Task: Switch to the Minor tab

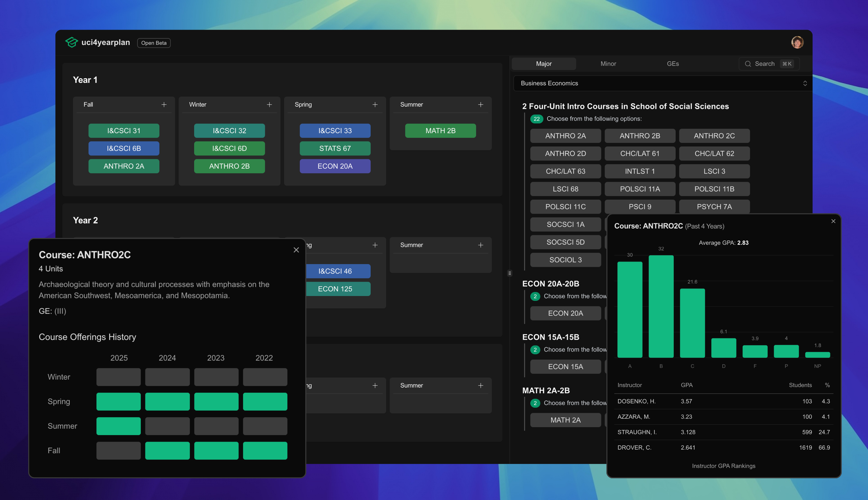Action: click(x=608, y=64)
